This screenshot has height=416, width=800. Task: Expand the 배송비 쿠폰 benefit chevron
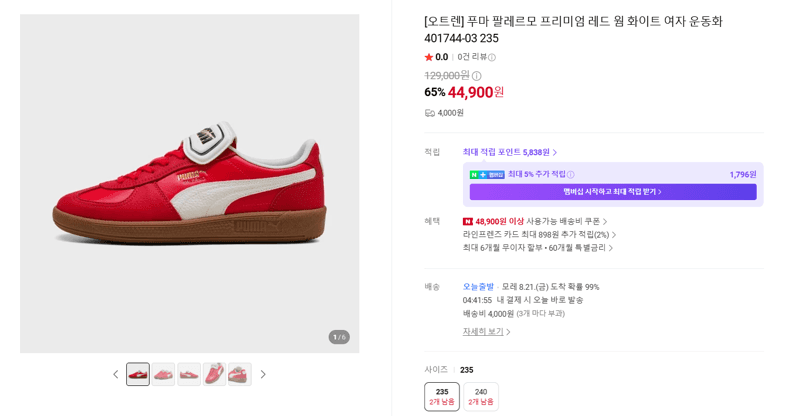(x=605, y=222)
